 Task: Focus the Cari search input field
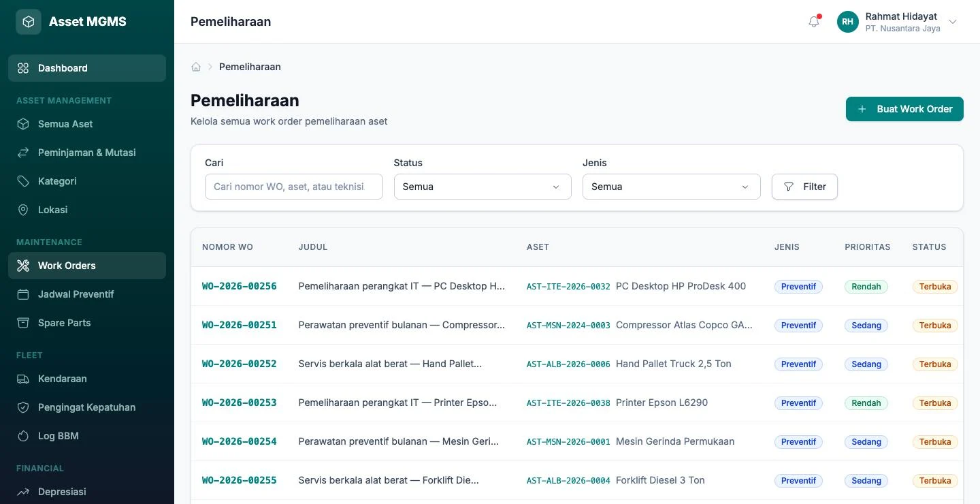click(294, 187)
